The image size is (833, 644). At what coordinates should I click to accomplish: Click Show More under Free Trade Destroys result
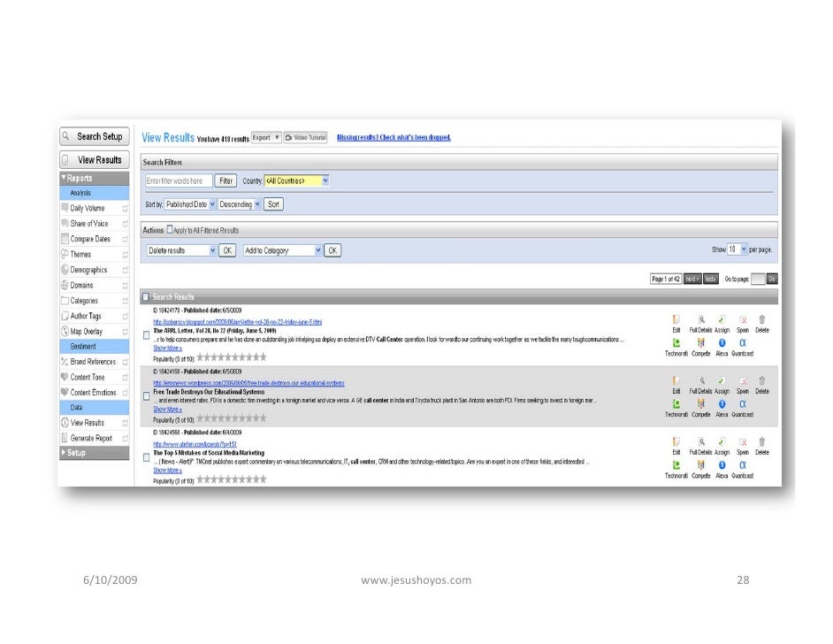coord(167,410)
